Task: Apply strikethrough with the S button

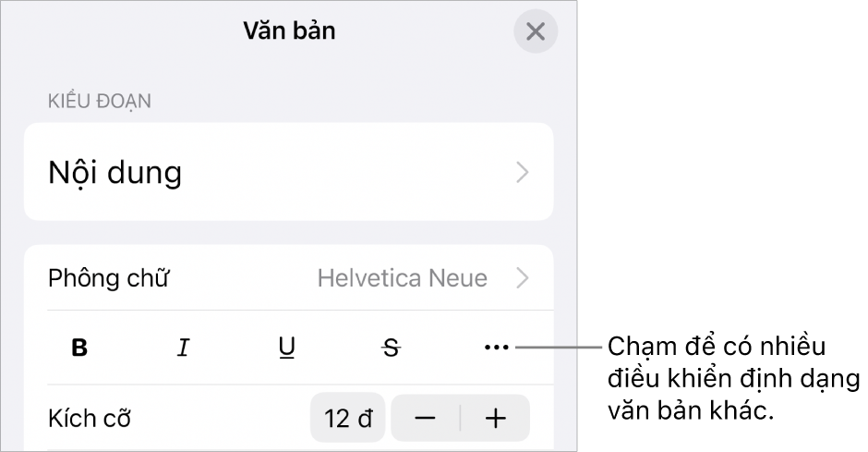Action: (392, 348)
